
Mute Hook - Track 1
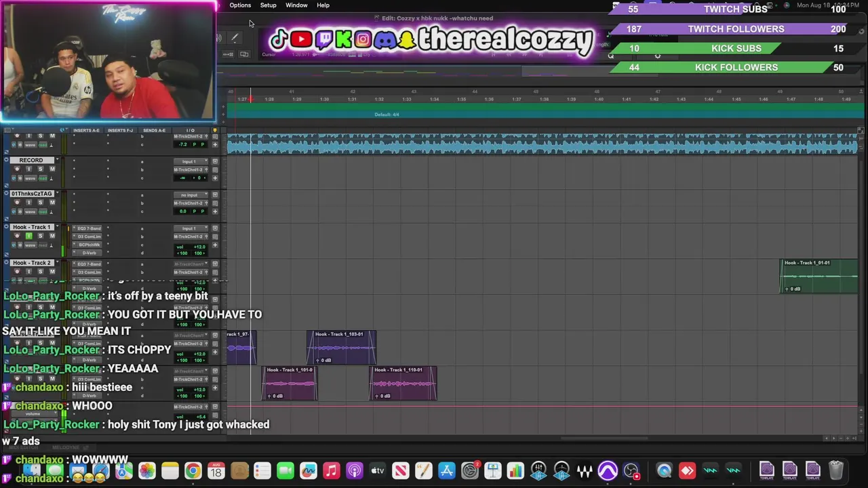pos(52,236)
